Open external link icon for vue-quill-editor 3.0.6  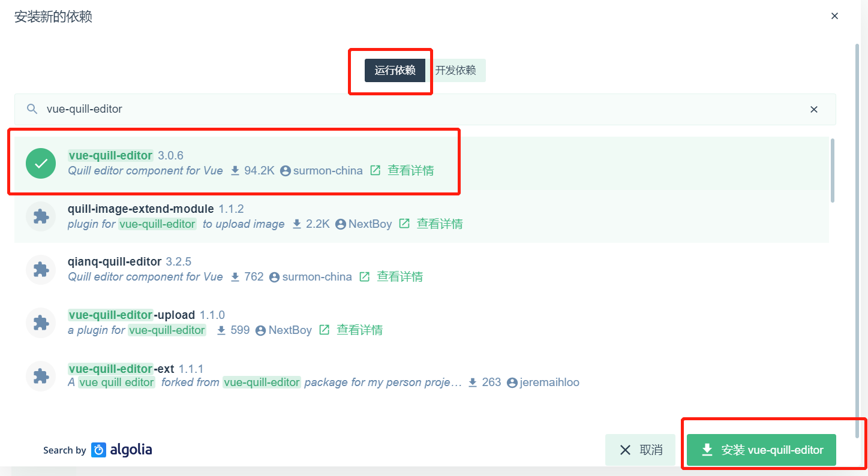(376, 170)
